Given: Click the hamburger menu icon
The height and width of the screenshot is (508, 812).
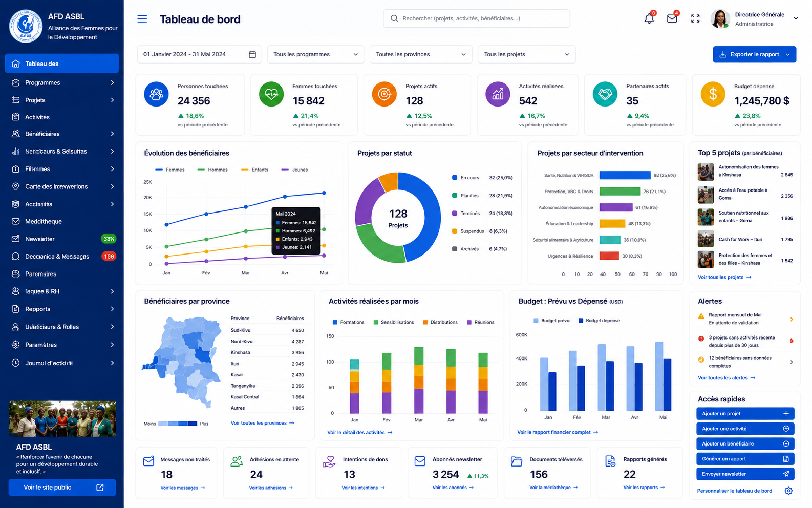Looking at the screenshot, I should tap(142, 19).
